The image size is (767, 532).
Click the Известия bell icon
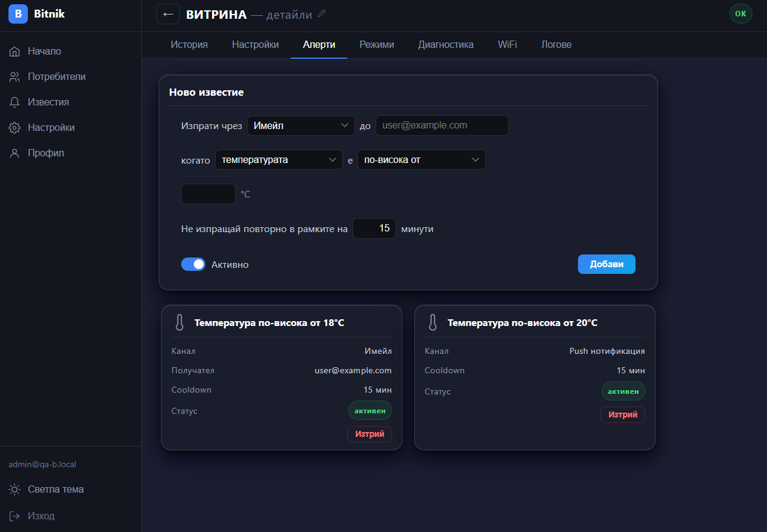(15, 102)
